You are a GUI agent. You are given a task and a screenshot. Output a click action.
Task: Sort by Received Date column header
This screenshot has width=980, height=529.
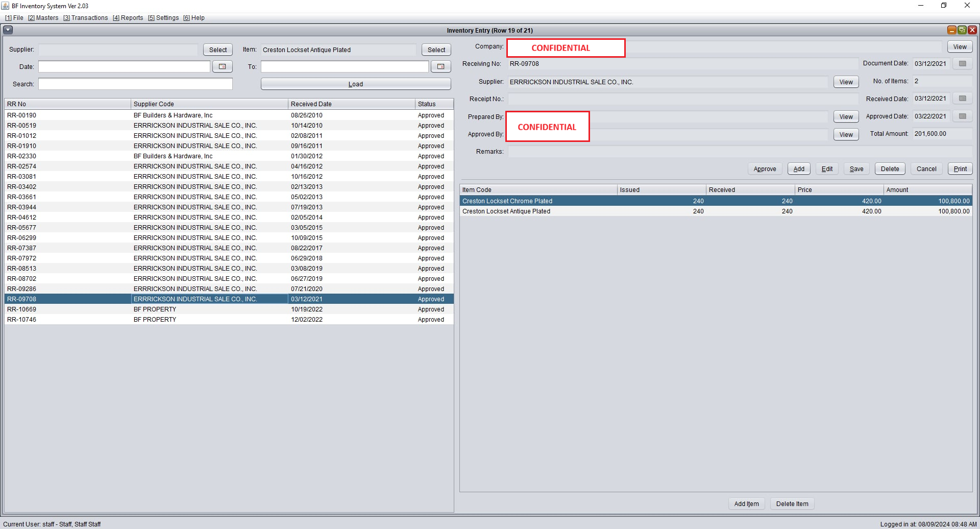tap(352, 104)
